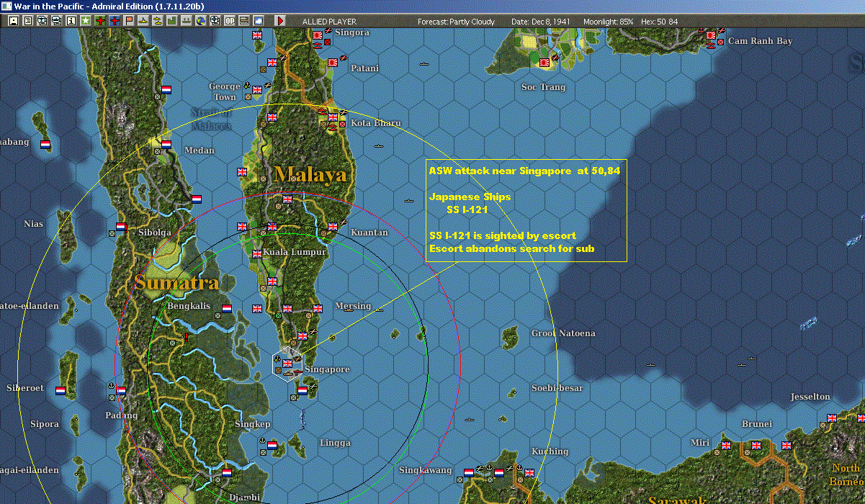This screenshot has width=865, height=504.
Task: Click the double yellow ships icon in toolbar
Action: pyautogui.click(x=157, y=21)
